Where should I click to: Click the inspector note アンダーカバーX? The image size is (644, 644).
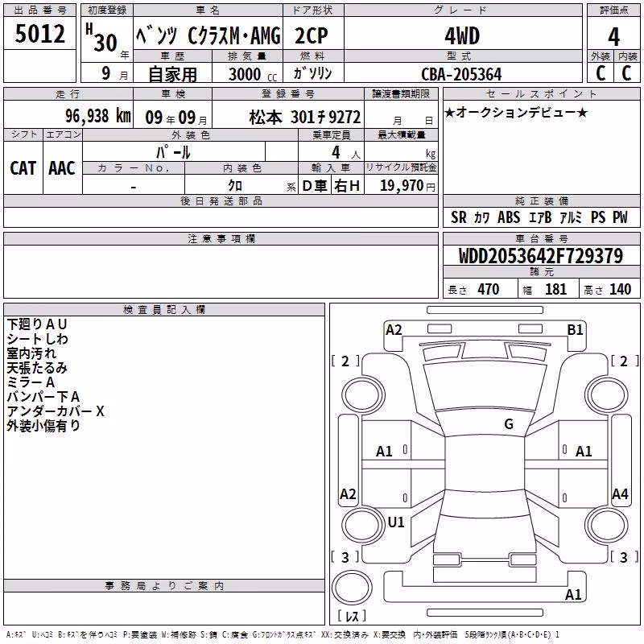(x=56, y=411)
